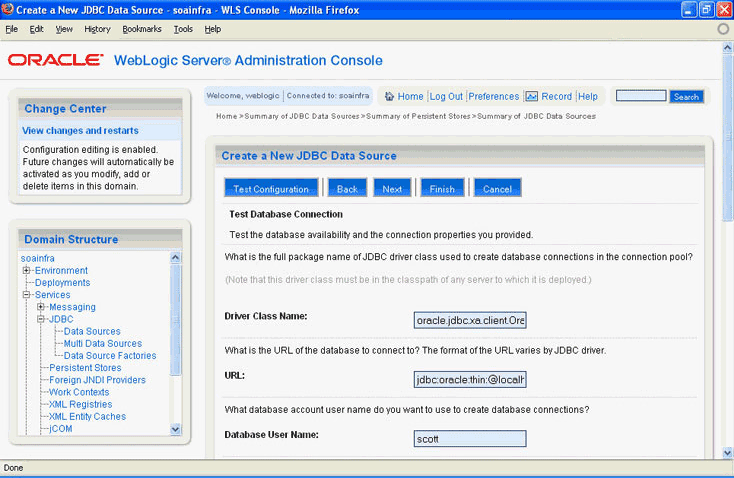The height and width of the screenshot is (478, 734).
Task: Click the Test Configuration button
Action: pos(271,188)
